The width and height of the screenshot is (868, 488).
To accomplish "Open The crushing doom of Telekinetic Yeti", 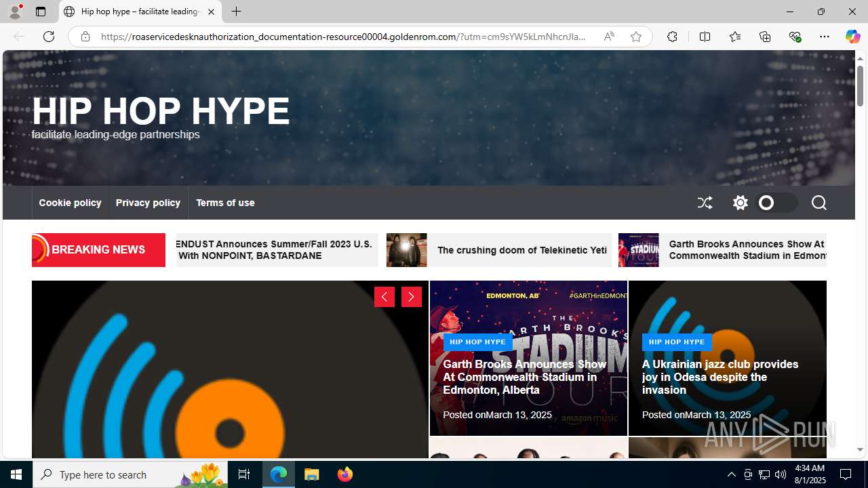I will (x=522, y=250).
